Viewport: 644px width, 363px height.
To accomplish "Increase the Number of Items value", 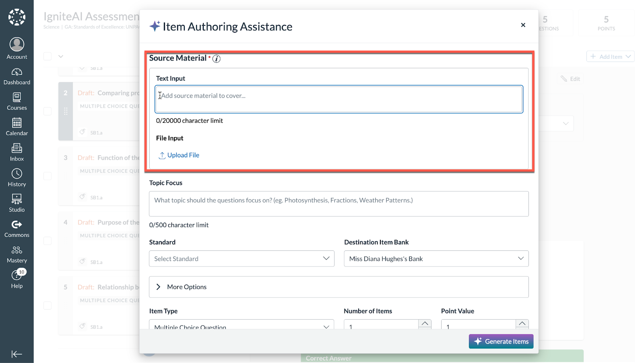I will 425,324.
